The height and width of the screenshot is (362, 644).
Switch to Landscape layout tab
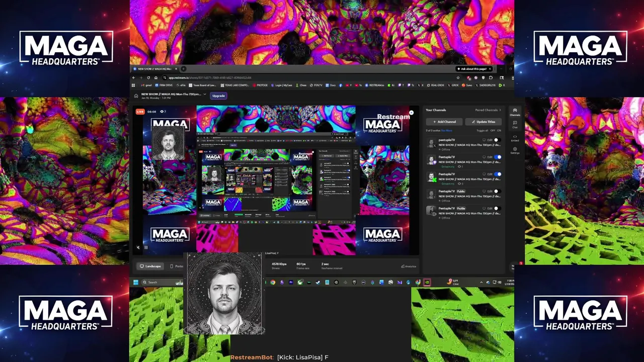(150, 266)
